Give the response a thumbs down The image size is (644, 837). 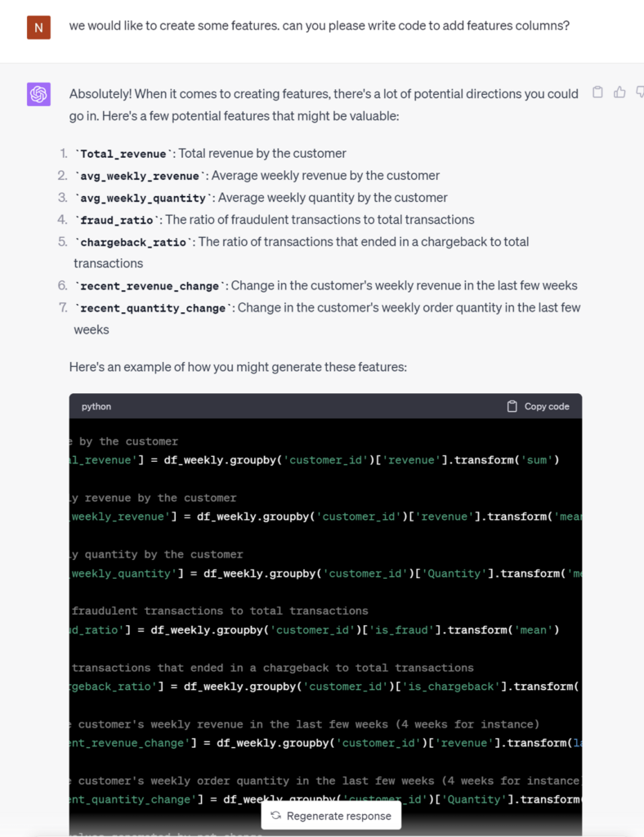tap(640, 92)
